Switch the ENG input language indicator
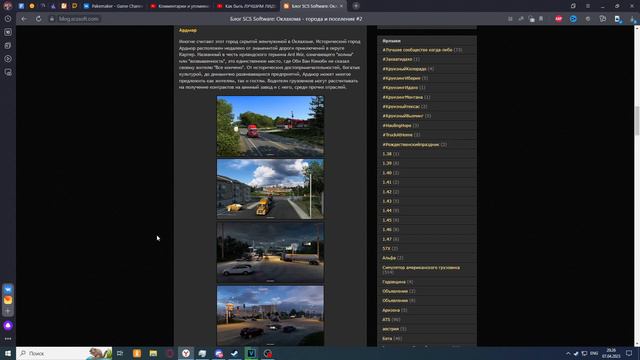The image size is (640, 360). tap(594, 353)
